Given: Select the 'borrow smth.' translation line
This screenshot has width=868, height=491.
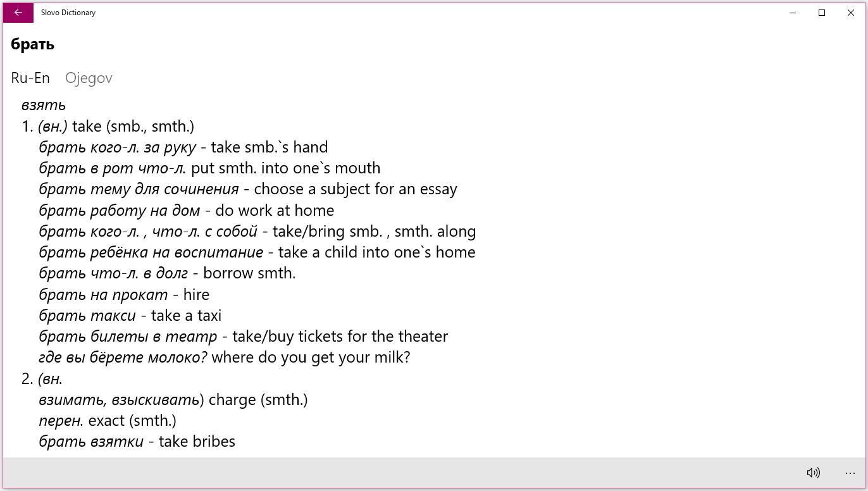Looking at the screenshot, I should tap(168, 273).
